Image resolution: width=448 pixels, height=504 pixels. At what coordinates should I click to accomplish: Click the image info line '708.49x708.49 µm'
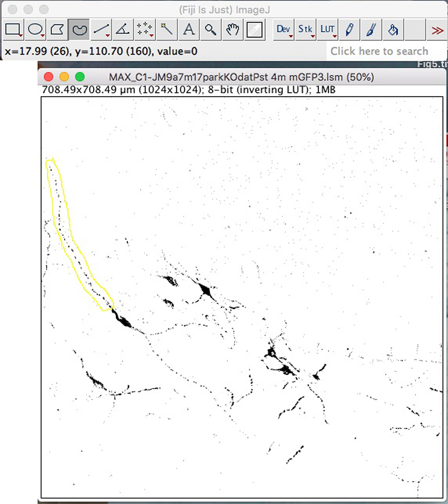tap(188, 90)
